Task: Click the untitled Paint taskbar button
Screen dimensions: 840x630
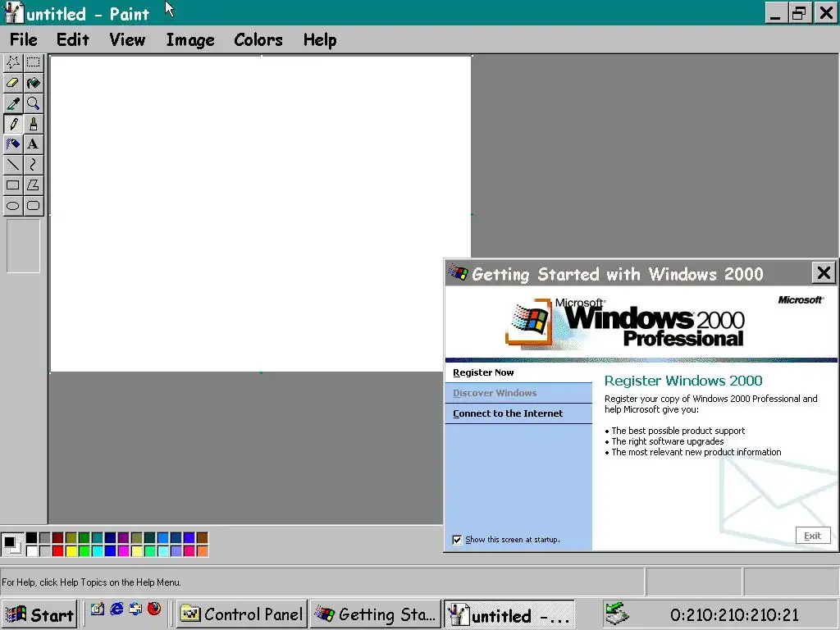Action: 509,614
